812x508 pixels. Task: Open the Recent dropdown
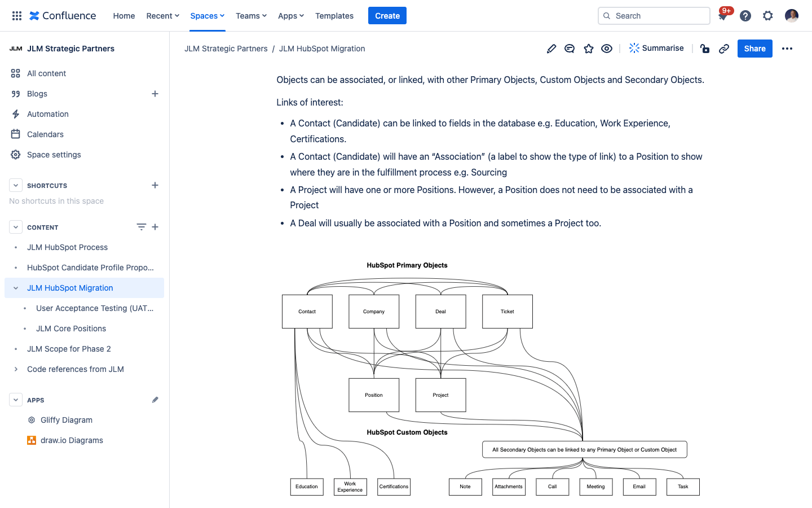coord(163,16)
